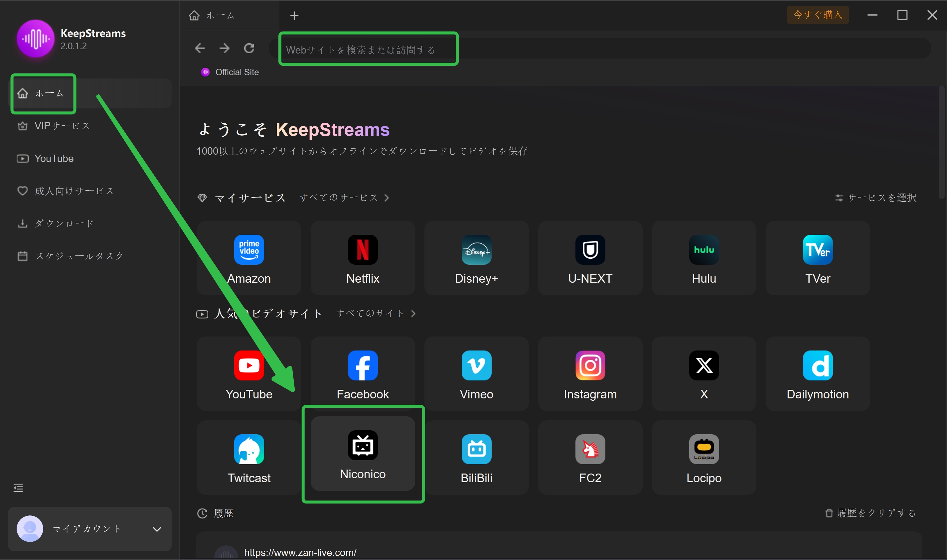Open the YouTube video site tile

click(x=249, y=374)
